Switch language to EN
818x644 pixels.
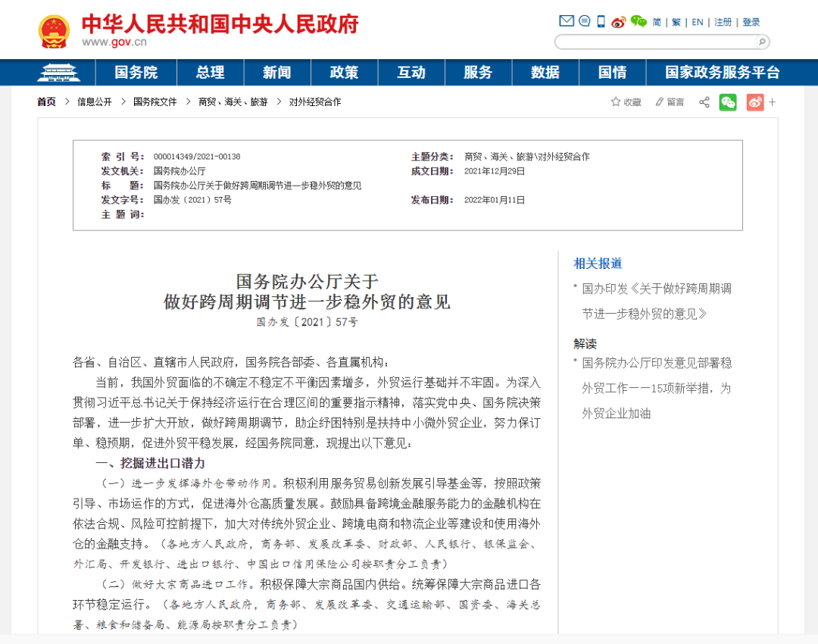tap(697, 22)
